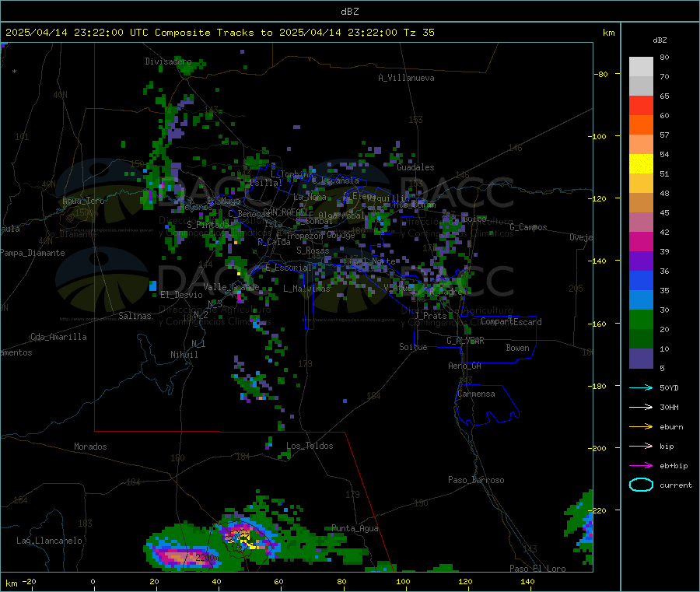This screenshot has height=592, width=700.
Task: Pick the red swatch between 65 and 60
Action: click(641, 105)
